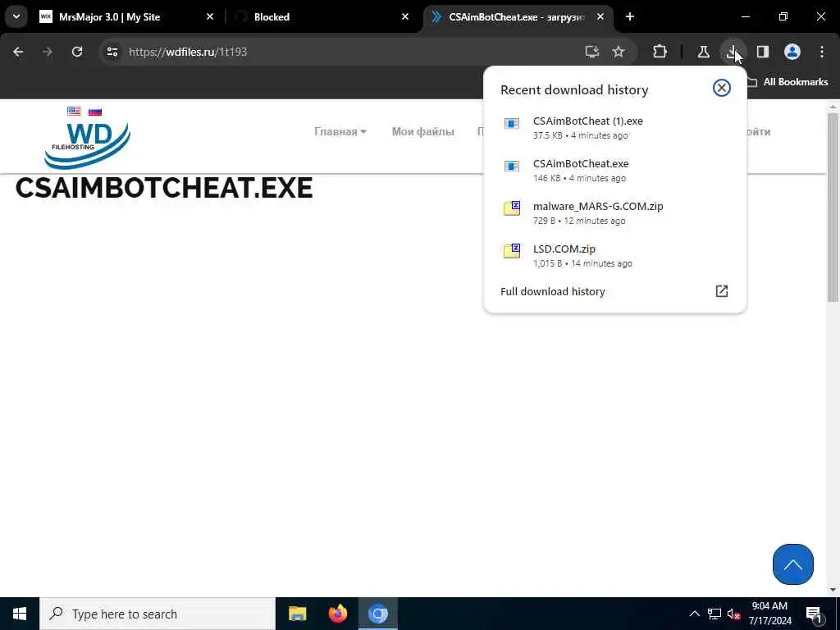The width and height of the screenshot is (840, 630).
Task: Click the wdfiles.ru address bar URL
Action: 188,52
